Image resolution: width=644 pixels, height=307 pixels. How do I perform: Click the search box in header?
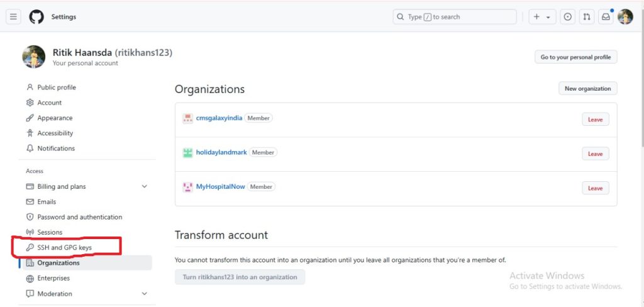(455, 17)
